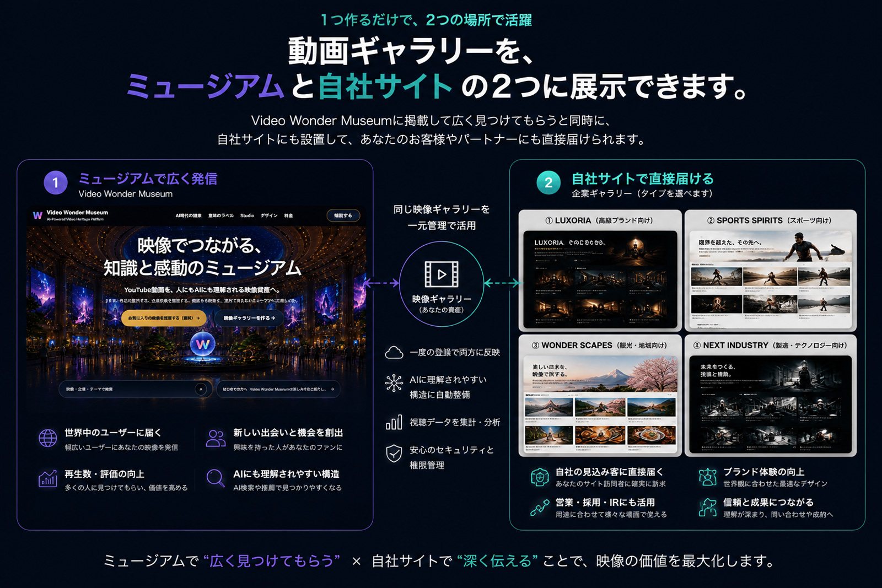Viewport: 882px width, 588px height.
Task: Click the people icon beside 新しい出会いと機会を創出
Action: click(216, 438)
